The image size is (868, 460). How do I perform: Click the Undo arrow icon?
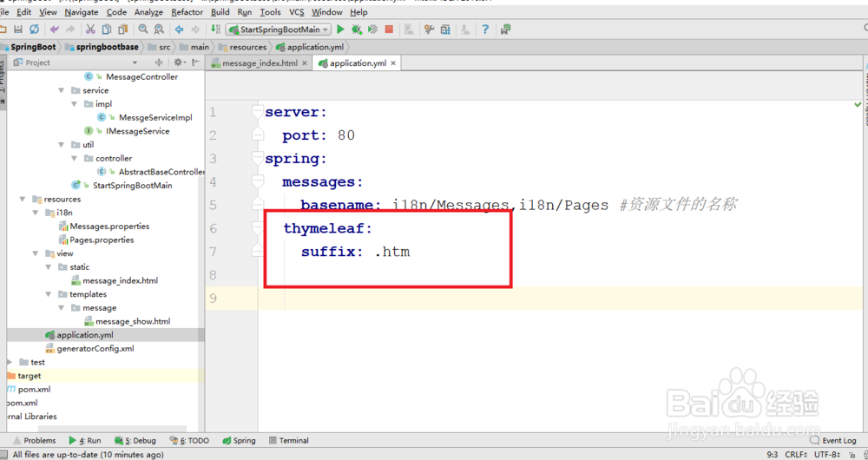coord(54,30)
